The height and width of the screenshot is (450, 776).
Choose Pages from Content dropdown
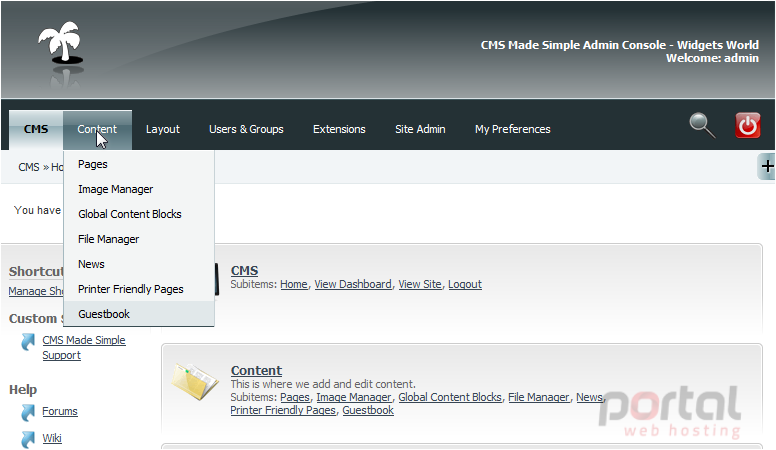point(139,164)
